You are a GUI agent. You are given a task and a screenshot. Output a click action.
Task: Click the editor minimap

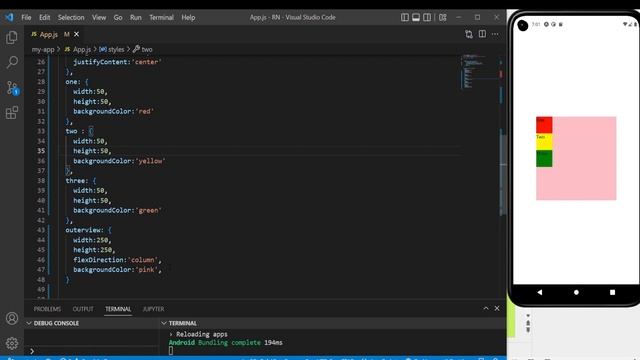click(x=473, y=71)
